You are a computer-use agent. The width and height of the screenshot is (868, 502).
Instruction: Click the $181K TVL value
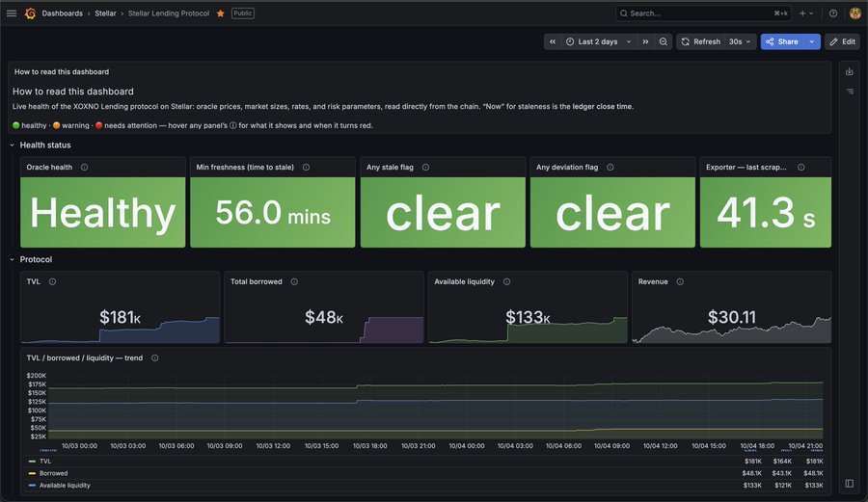121,317
